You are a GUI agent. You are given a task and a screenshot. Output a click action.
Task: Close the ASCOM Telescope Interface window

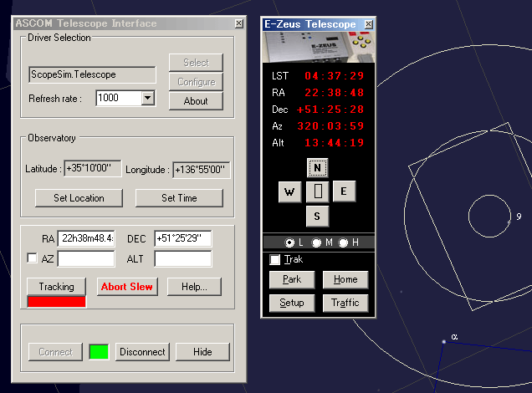coord(239,23)
